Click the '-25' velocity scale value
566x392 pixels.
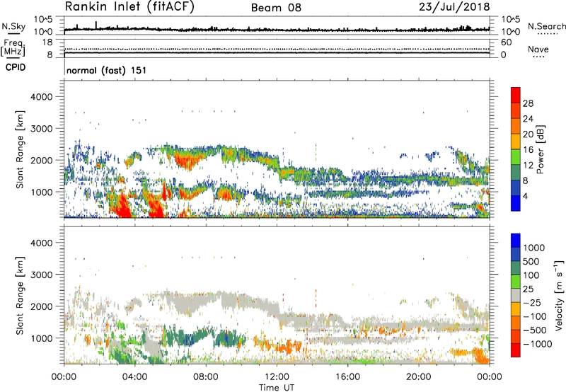tap(532, 302)
